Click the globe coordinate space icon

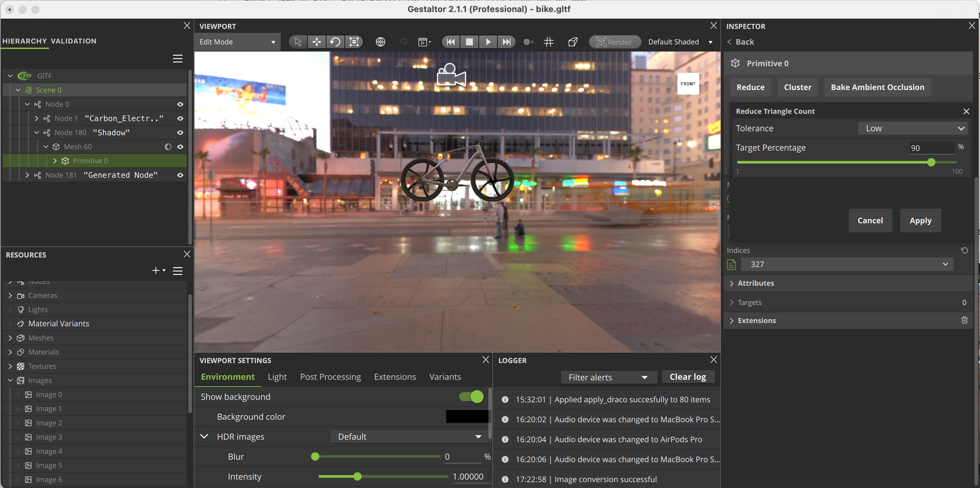click(x=381, y=42)
